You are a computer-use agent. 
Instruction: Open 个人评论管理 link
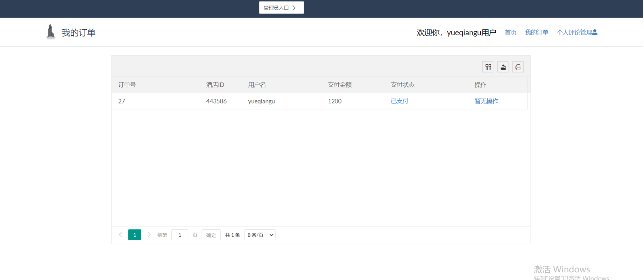(x=574, y=33)
